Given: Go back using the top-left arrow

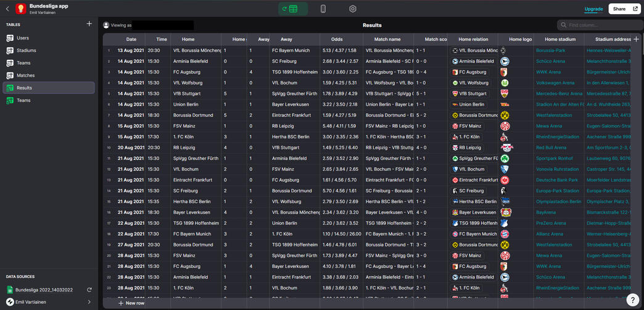Looking at the screenshot, I should click(7, 9).
